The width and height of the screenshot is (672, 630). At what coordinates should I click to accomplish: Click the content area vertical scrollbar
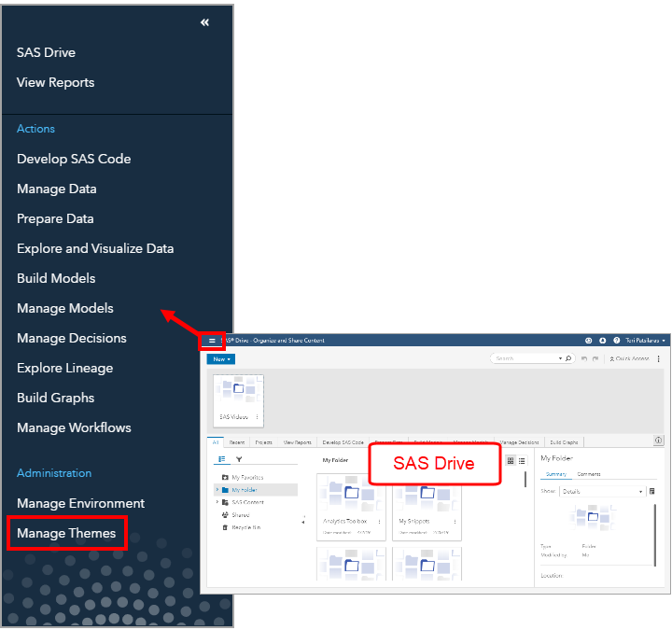pos(525,479)
